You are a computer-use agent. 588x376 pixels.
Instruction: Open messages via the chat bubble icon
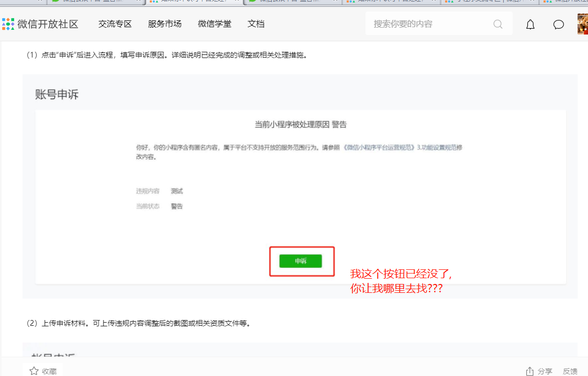coord(558,25)
